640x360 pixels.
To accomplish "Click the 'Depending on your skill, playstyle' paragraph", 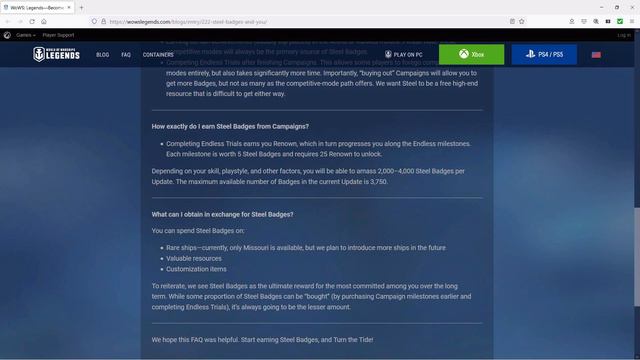I will click(308, 176).
